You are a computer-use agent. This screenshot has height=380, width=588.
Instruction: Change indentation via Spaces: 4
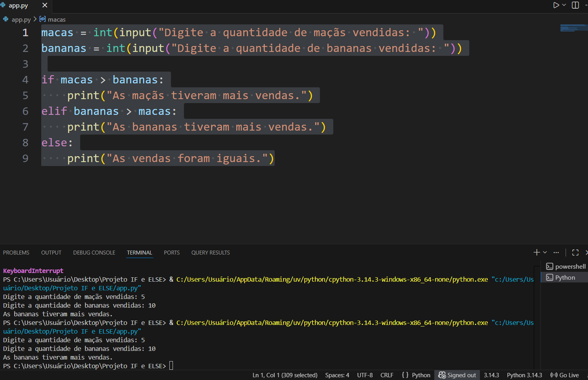click(x=337, y=375)
